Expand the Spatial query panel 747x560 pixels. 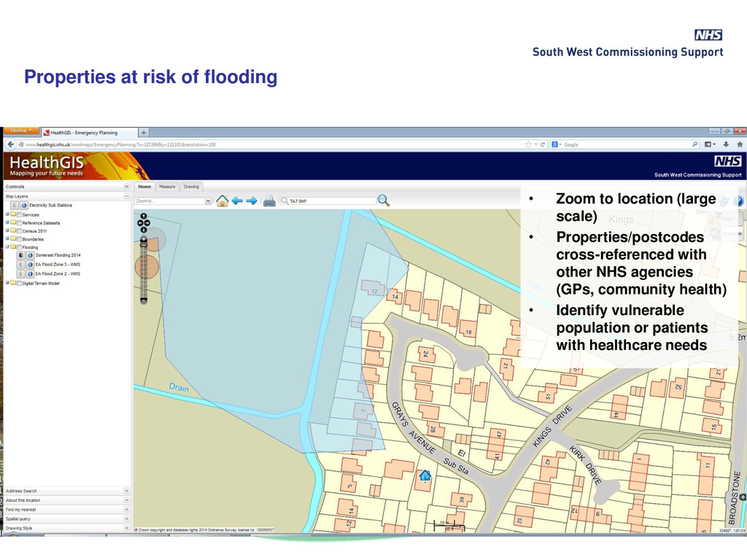point(127,518)
